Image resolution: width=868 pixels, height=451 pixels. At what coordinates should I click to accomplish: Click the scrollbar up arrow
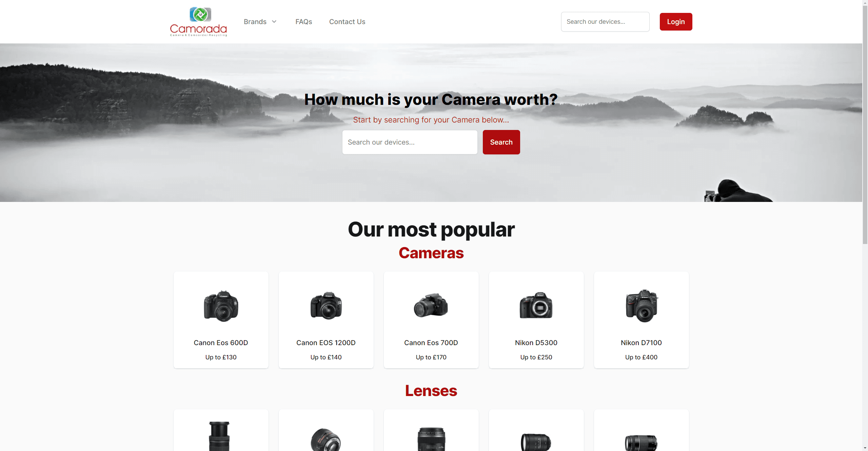tap(865, 3)
